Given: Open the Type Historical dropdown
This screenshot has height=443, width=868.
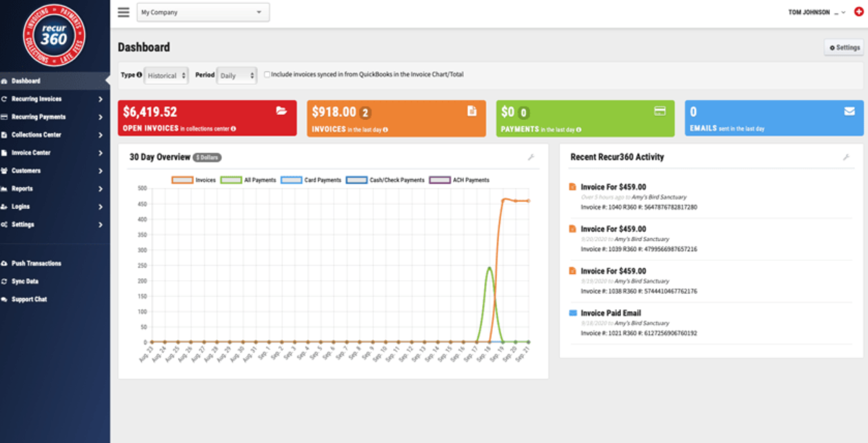Looking at the screenshot, I should pos(165,75).
